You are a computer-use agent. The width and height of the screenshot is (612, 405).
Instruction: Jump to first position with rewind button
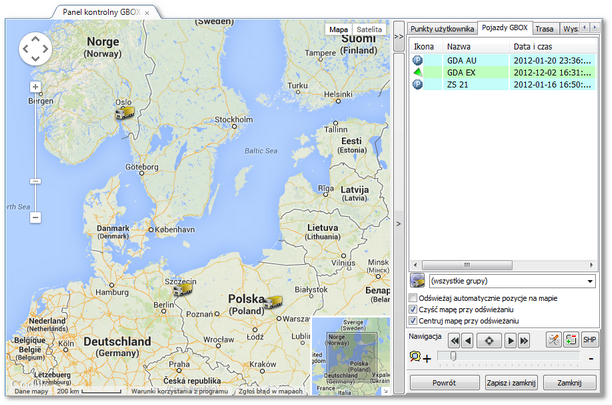pos(454,341)
